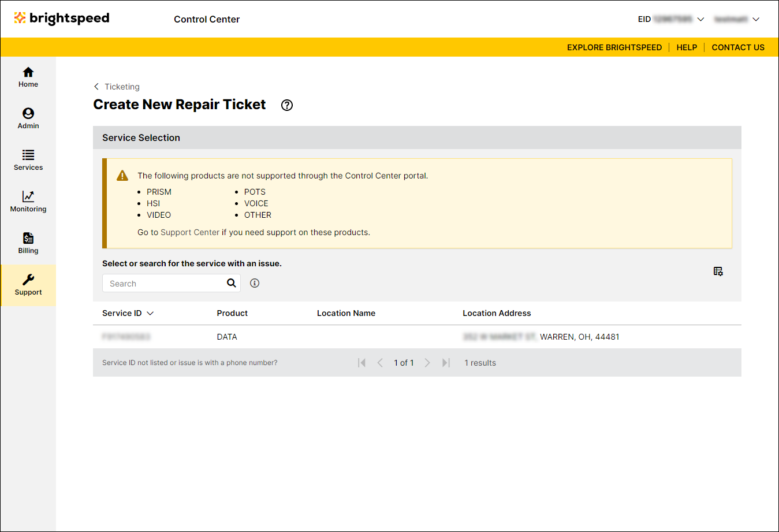Click the Control Center header title
Image resolution: width=779 pixels, height=532 pixels.
(x=207, y=19)
